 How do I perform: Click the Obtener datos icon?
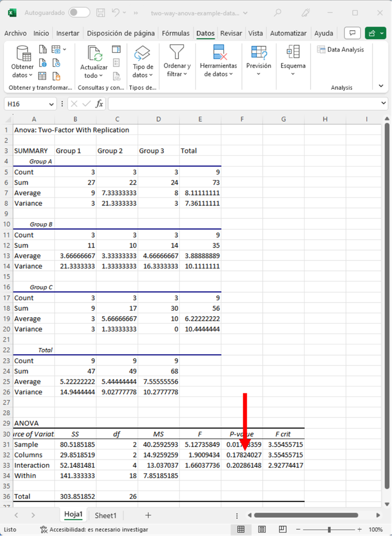pos(22,54)
